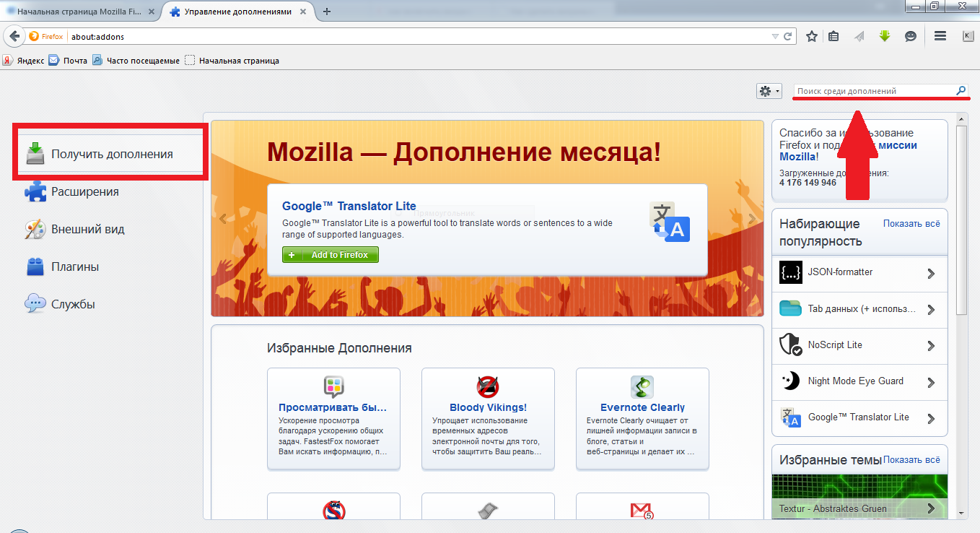
Task: Click the reload page icon
Action: 789,36
